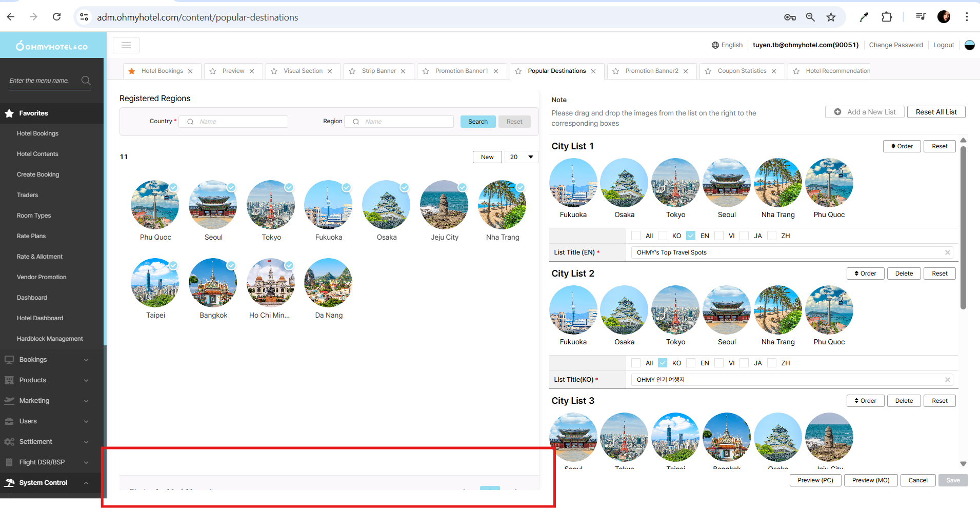Focus the Country name input

[x=233, y=122]
